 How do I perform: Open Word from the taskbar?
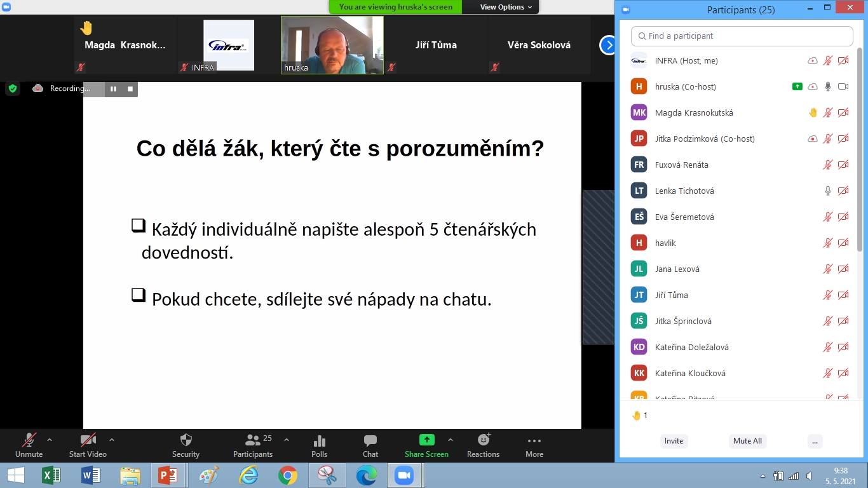(91, 475)
